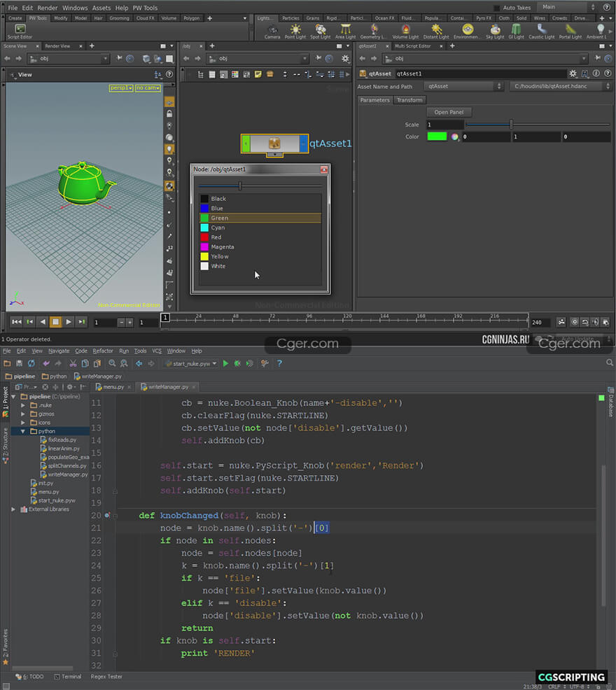Open the no cam camera menu
616x690 pixels.
click(x=148, y=88)
